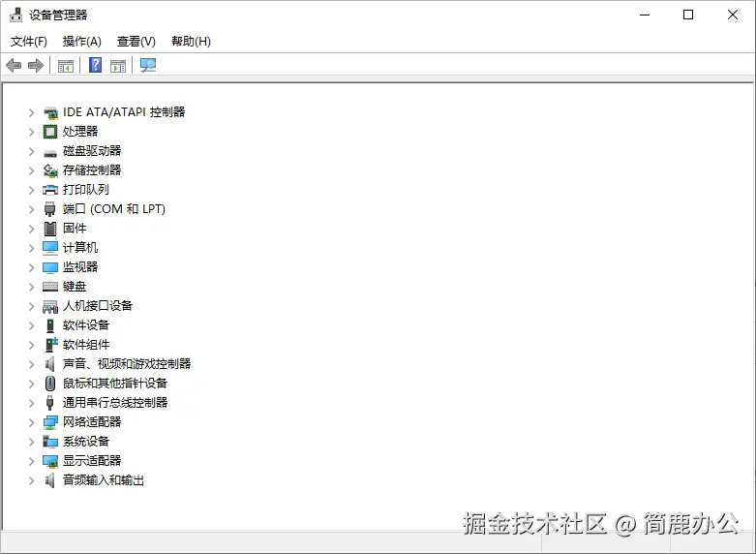This screenshot has height=554, width=756.
Task: Expand the IDE ATA/ATAPI 控制器 node
Action: 31,112
